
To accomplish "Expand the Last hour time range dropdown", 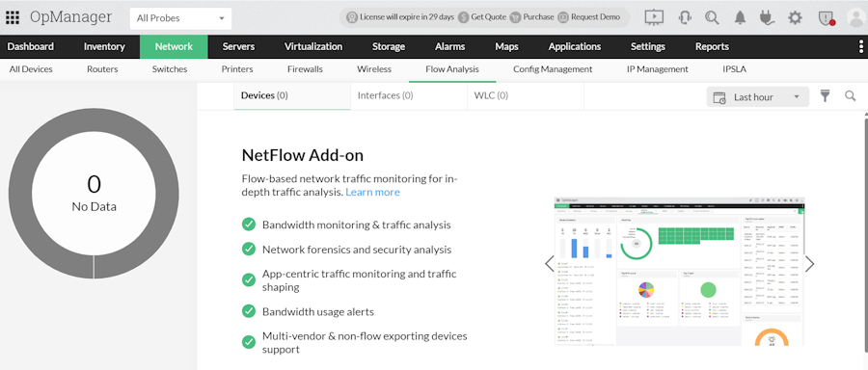I will tap(758, 97).
